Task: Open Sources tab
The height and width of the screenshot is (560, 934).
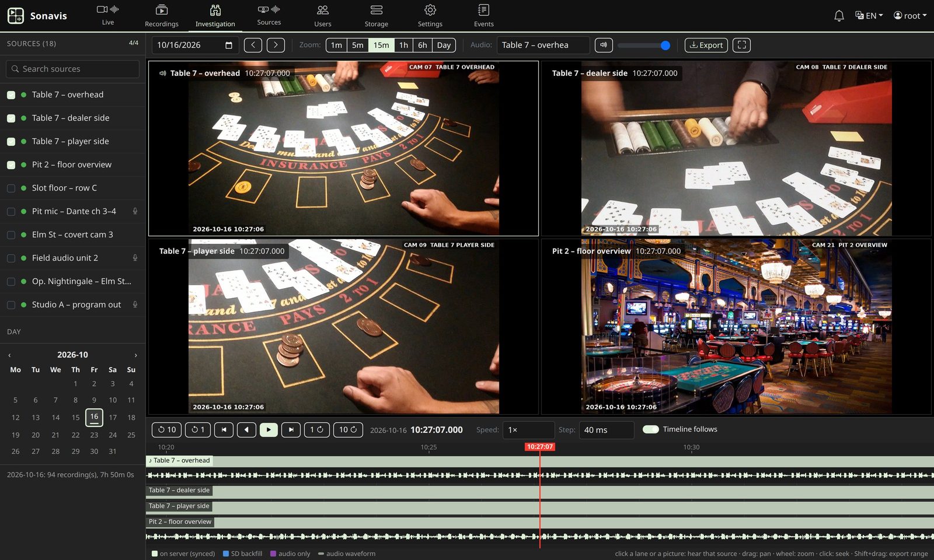Action: [x=269, y=16]
